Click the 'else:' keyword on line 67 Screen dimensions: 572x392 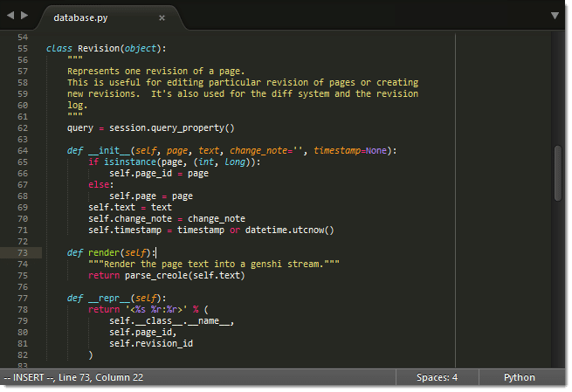(101, 185)
